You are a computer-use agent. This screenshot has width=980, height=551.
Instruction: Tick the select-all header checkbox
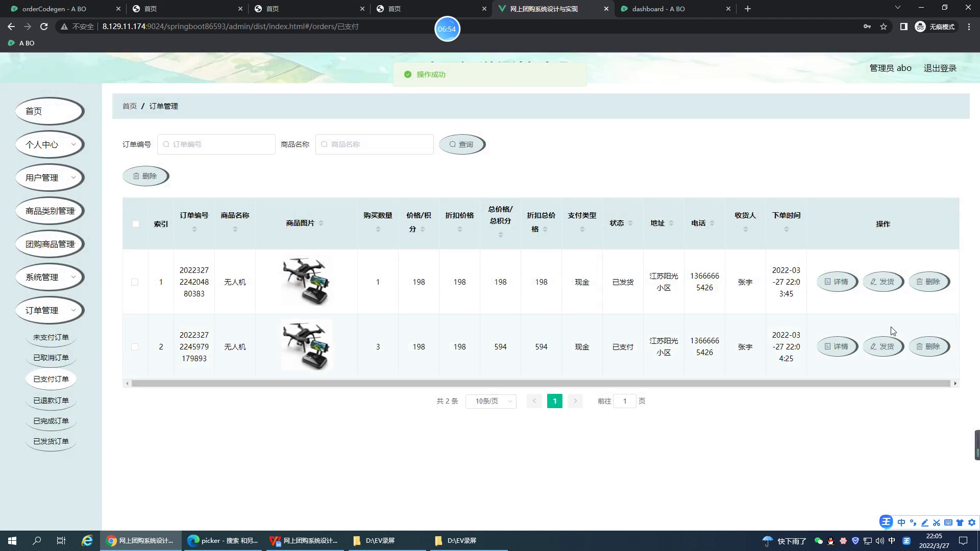pos(135,223)
